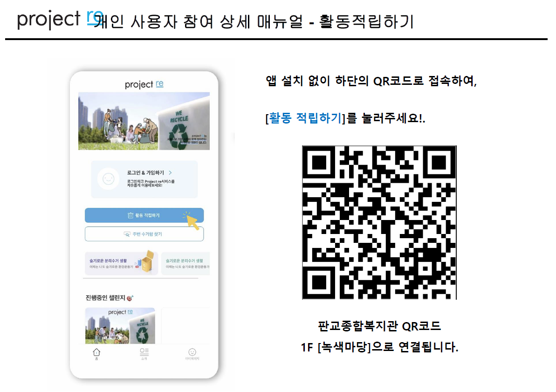Tap the blue 활동 적립하기 button
This screenshot has height=392, width=556.
144,215
